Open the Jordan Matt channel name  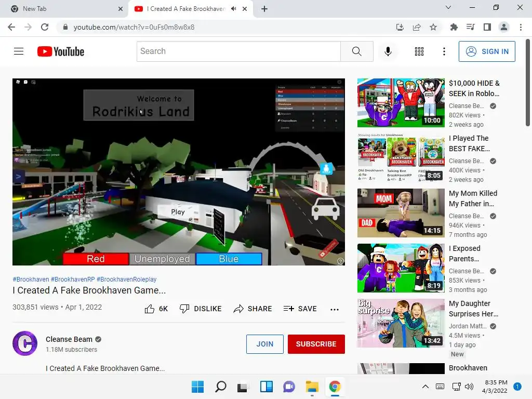click(x=468, y=326)
